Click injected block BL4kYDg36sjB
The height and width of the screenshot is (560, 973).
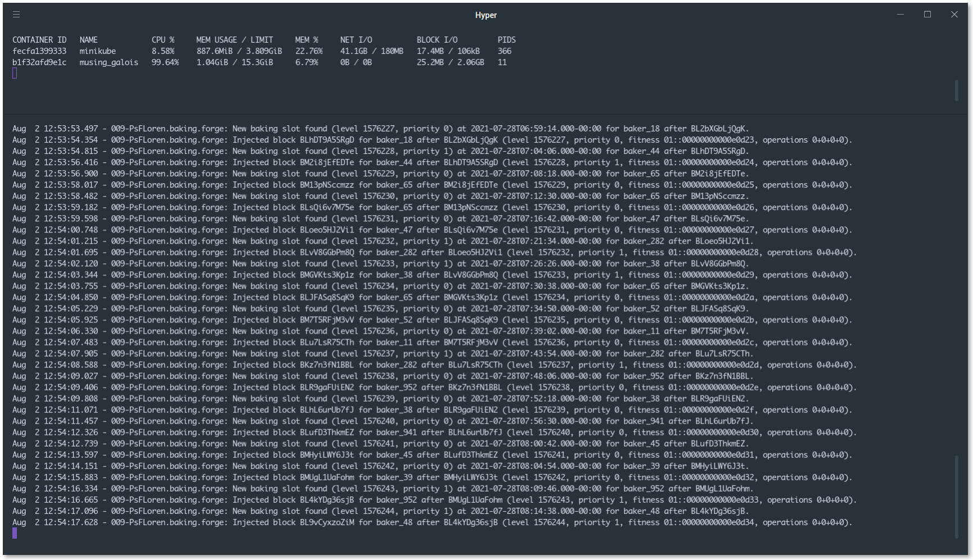[327, 499]
